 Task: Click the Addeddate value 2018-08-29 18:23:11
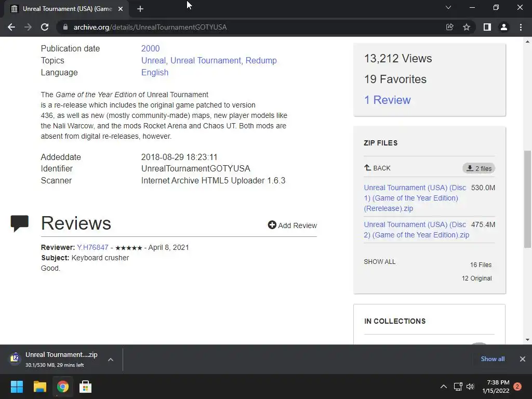(x=179, y=157)
